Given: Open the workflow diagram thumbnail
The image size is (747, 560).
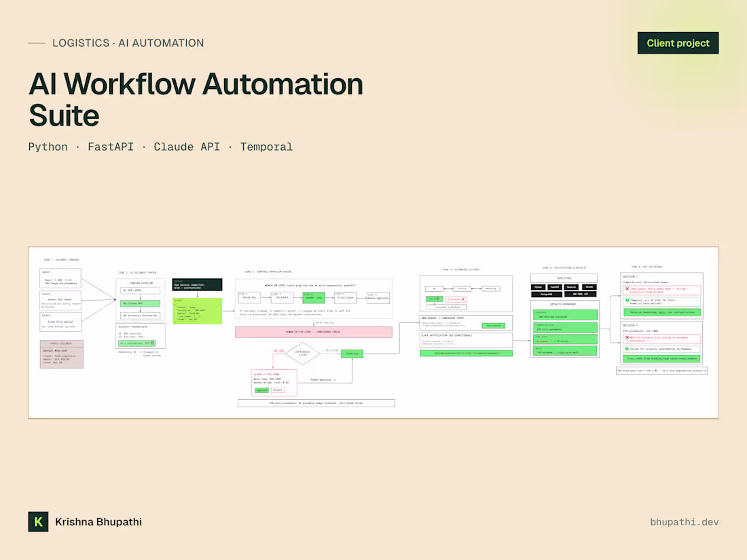Looking at the screenshot, I should pos(373,333).
